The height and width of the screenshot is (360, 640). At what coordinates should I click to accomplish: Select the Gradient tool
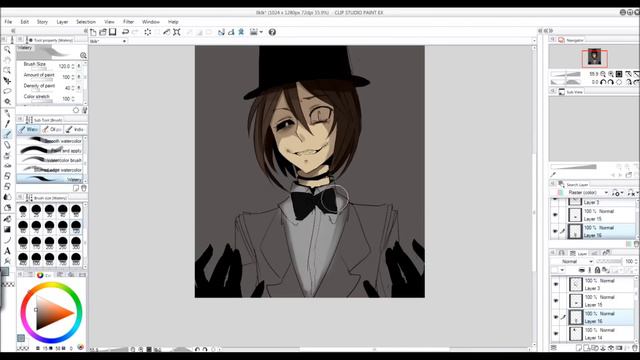point(7,229)
